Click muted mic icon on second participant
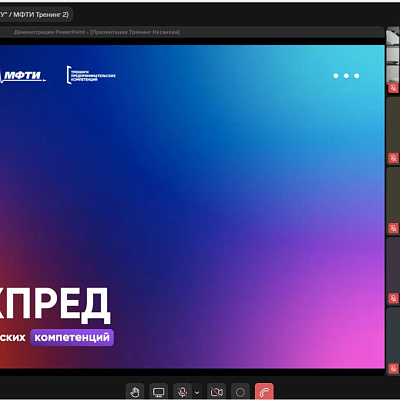The image size is (400, 400). 393,158
